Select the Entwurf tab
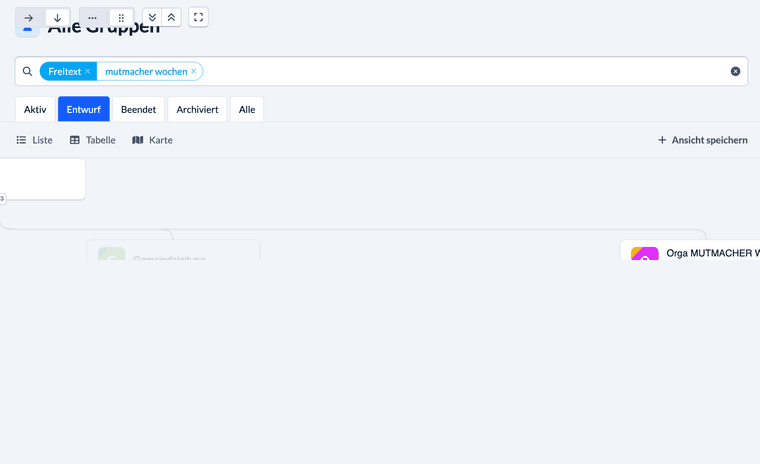The height and width of the screenshot is (464, 760). point(83,109)
